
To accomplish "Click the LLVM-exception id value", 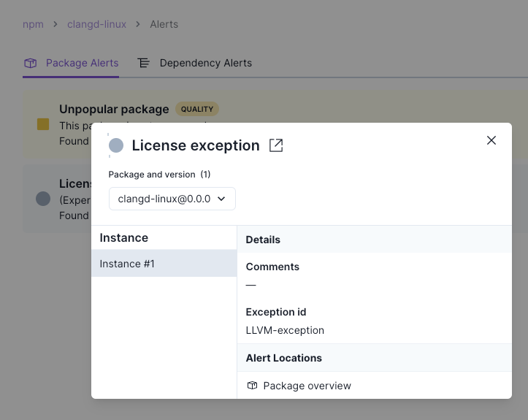I will (285, 330).
